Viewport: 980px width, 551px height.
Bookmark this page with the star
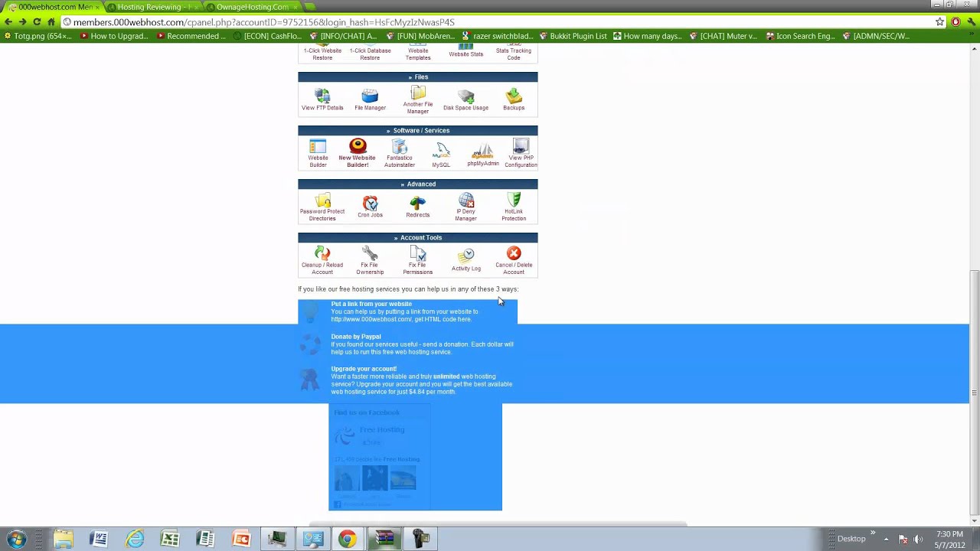939,22
